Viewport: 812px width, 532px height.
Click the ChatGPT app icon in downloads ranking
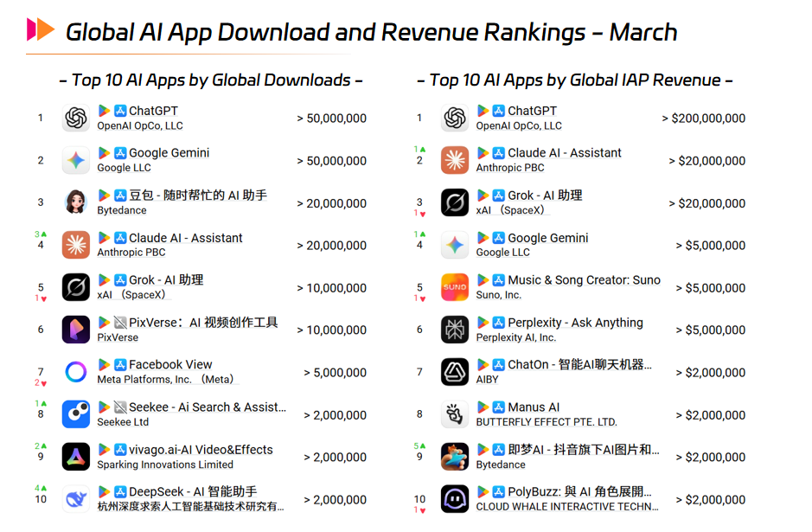(75, 119)
